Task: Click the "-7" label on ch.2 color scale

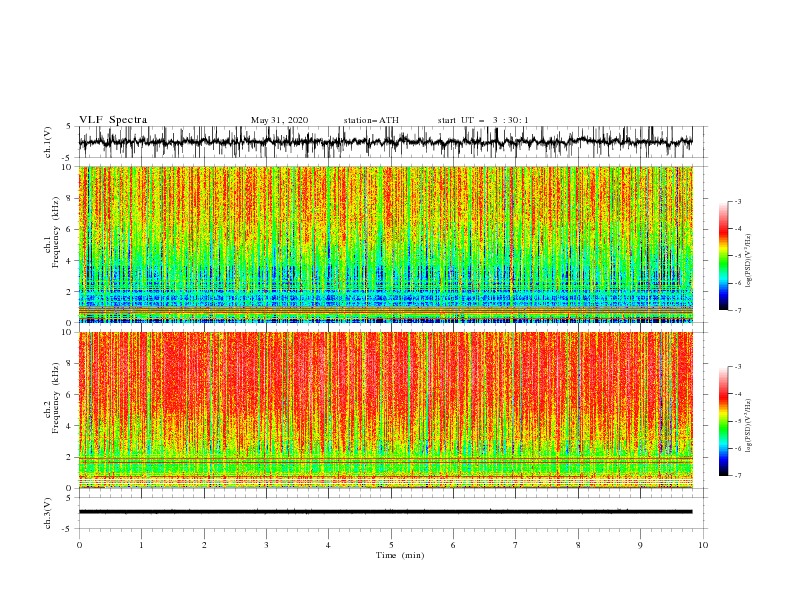Action: click(738, 476)
